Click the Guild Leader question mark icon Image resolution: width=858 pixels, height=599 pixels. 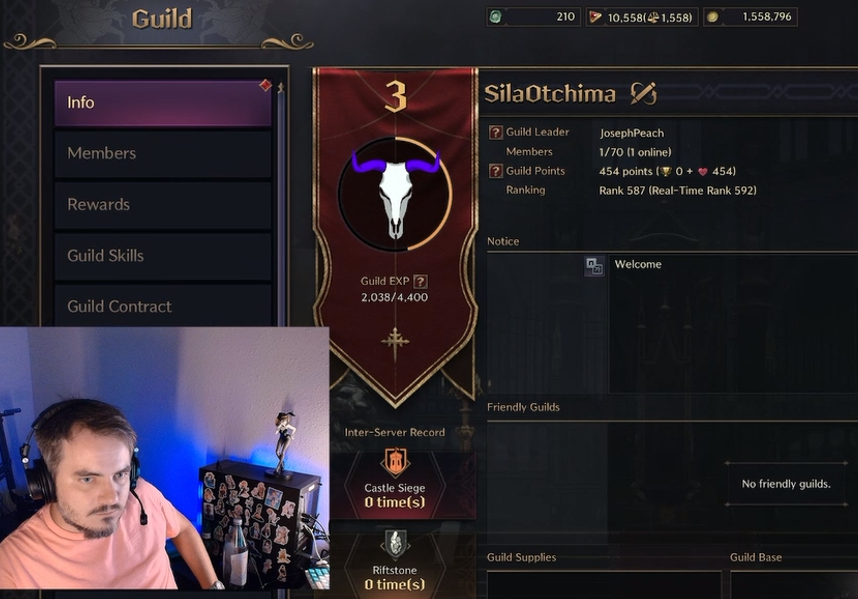495,132
